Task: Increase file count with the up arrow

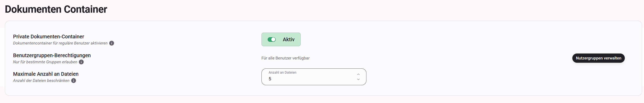Action: pos(358,74)
